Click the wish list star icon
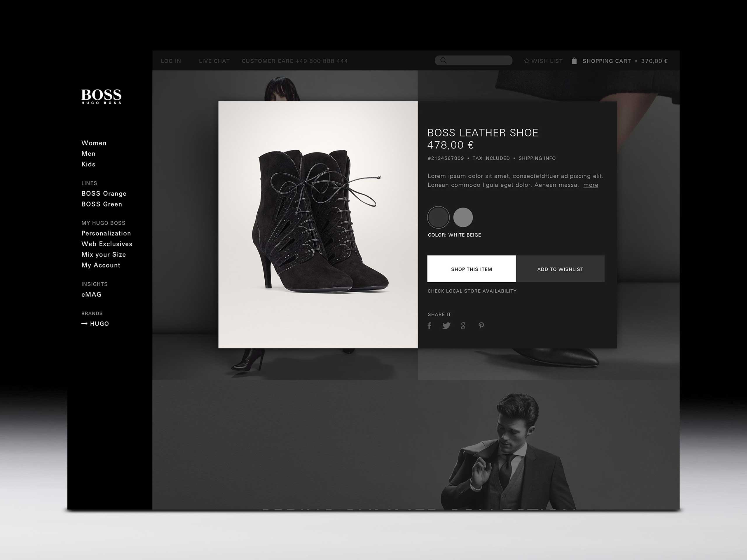747x560 pixels. [x=526, y=61]
